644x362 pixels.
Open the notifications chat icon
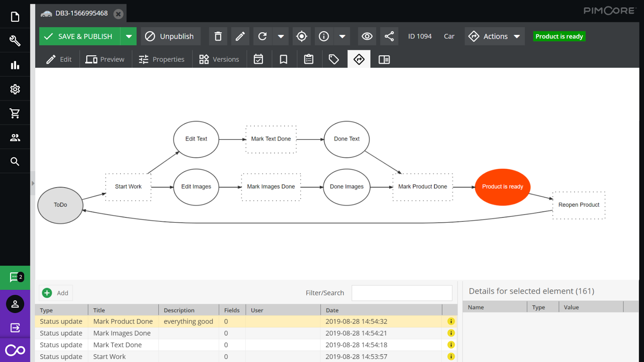(15, 278)
